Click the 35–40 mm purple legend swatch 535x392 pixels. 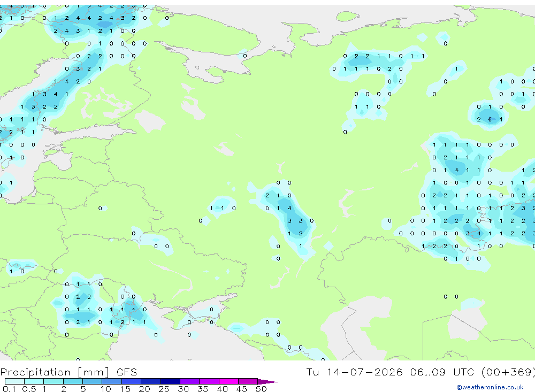coord(209,381)
